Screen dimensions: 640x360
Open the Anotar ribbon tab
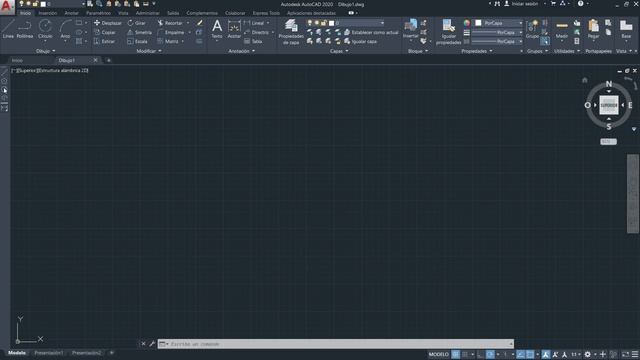point(71,13)
